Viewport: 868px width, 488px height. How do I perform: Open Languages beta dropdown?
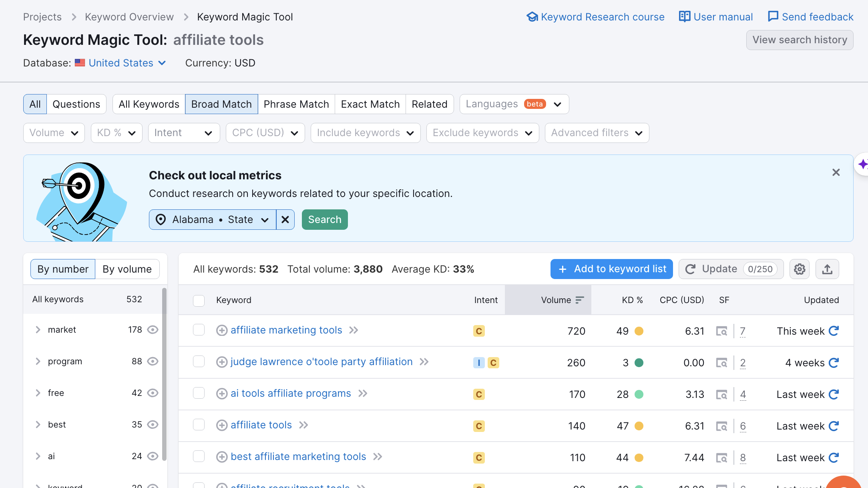[x=514, y=104]
